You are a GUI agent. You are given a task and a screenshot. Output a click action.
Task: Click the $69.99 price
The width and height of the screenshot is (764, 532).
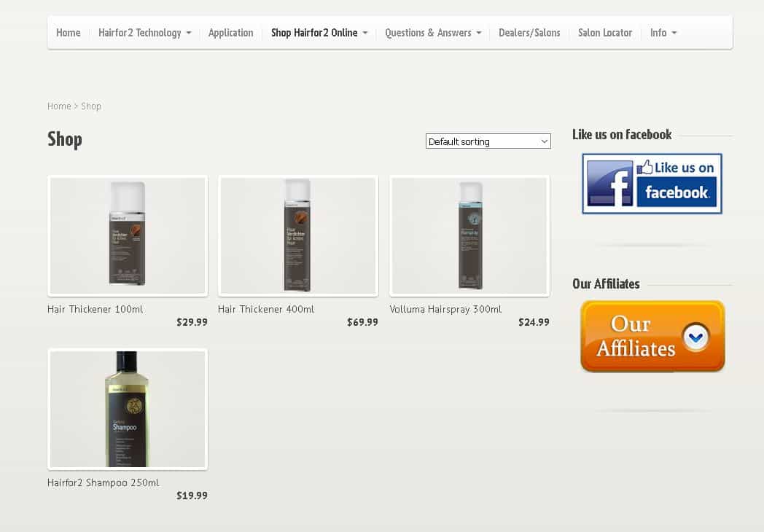[x=362, y=322]
